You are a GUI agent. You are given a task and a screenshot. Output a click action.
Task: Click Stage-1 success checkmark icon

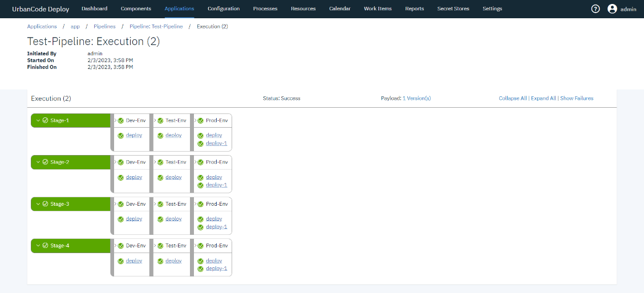[45, 120]
